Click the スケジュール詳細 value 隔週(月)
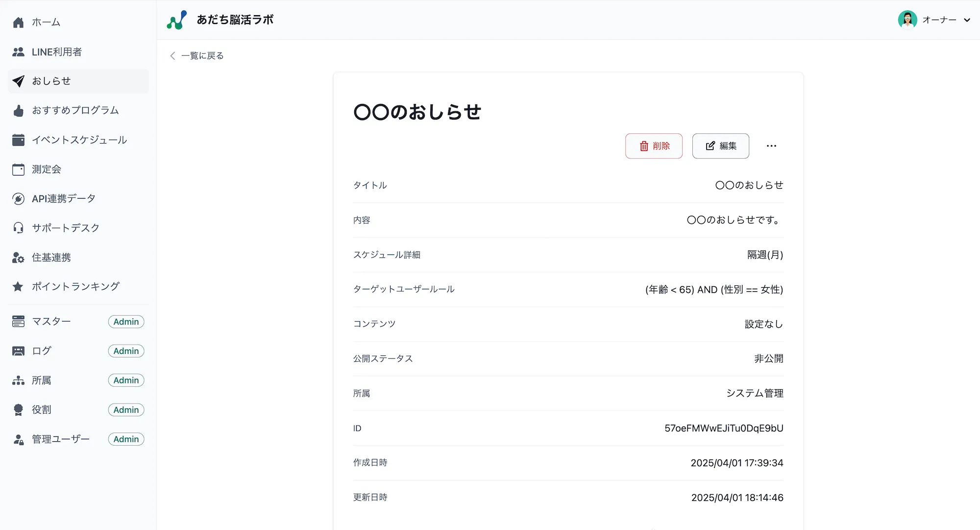The width and height of the screenshot is (980, 530). tap(765, 255)
